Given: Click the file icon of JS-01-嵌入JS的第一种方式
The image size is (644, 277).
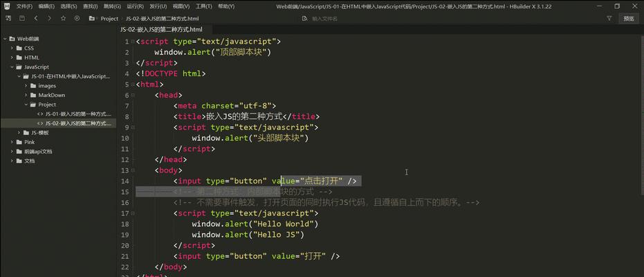Looking at the screenshot, I should tap(40, 114).
